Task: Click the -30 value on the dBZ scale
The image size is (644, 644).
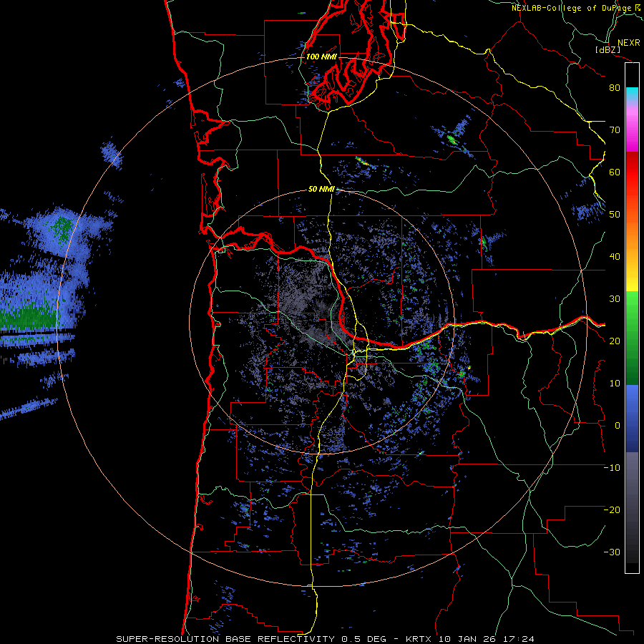Action: pyautogui.click(x=612, y=552)
